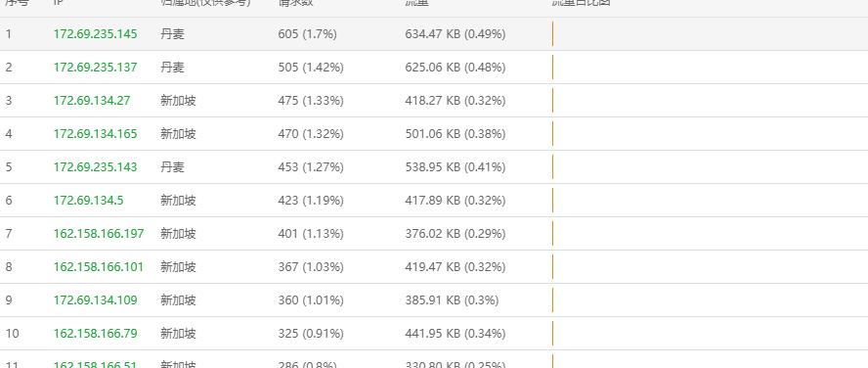The image size is (868, 368).
Task: Click the 172.69.134.5 address
Action: pos(89,200)
